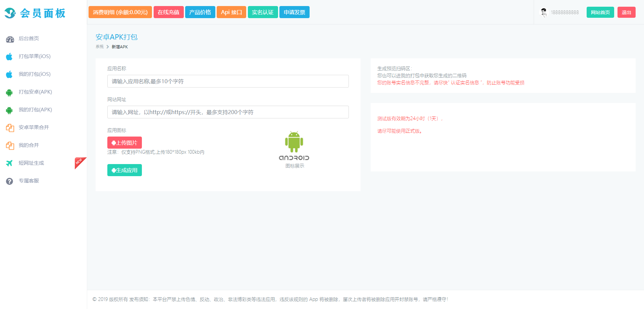Open 我的打包(APK) page
644x309 pixels.
(x=35, y=110)
